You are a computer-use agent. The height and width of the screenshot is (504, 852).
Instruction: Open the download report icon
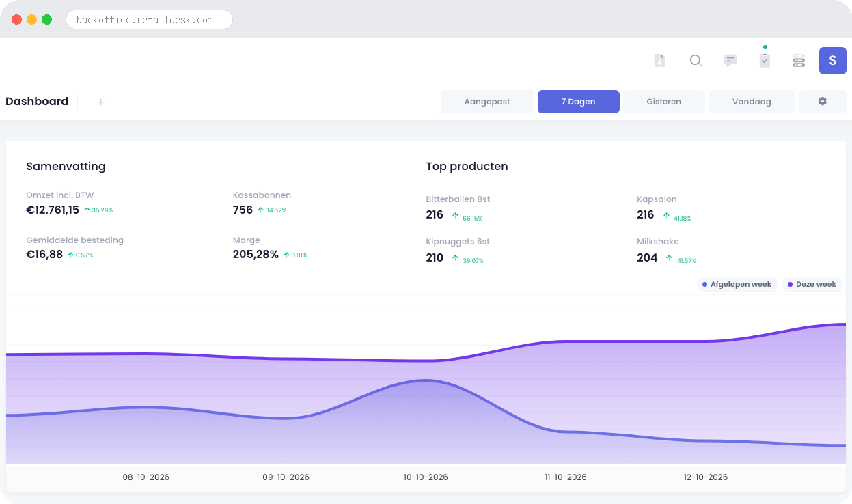(659, 61)
